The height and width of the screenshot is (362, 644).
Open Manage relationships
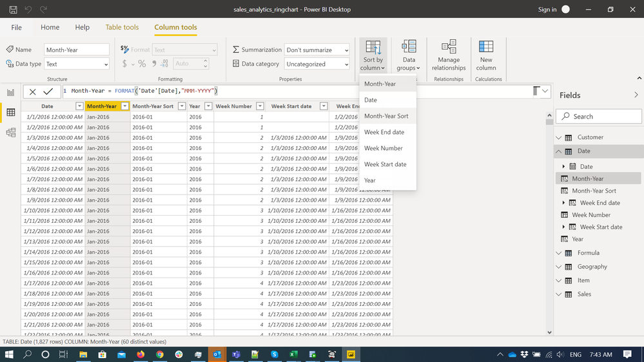coord(449,55)
